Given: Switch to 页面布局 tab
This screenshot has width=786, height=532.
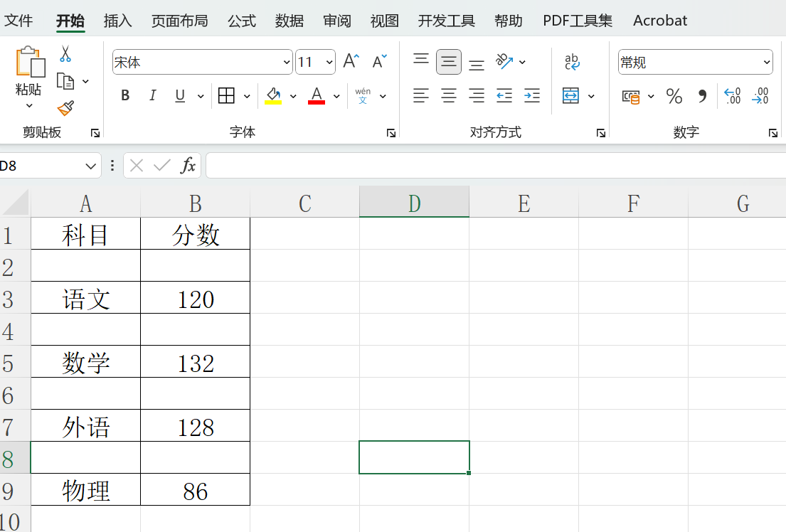Looking at the screenshot, I should pyautogui.click(x=180, y=21).
